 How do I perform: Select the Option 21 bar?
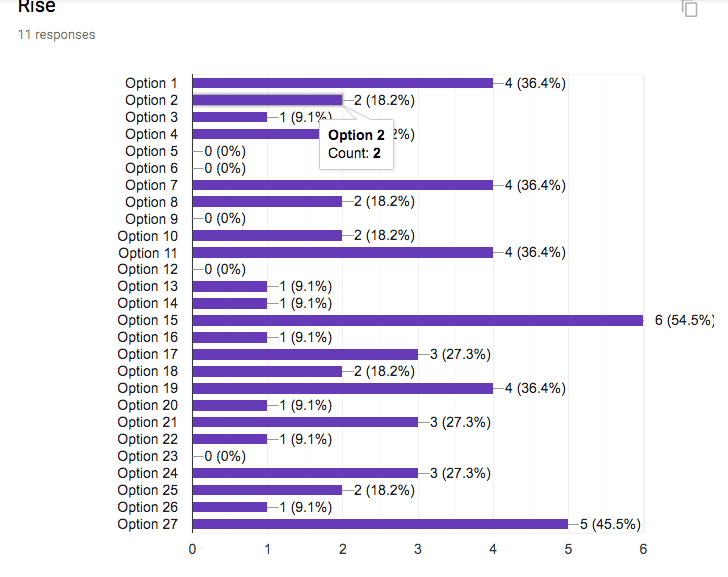coord(305,422)
